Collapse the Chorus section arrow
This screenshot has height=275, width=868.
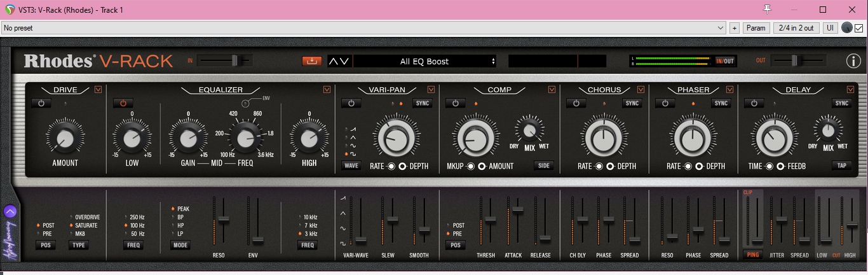pos(641,90)
